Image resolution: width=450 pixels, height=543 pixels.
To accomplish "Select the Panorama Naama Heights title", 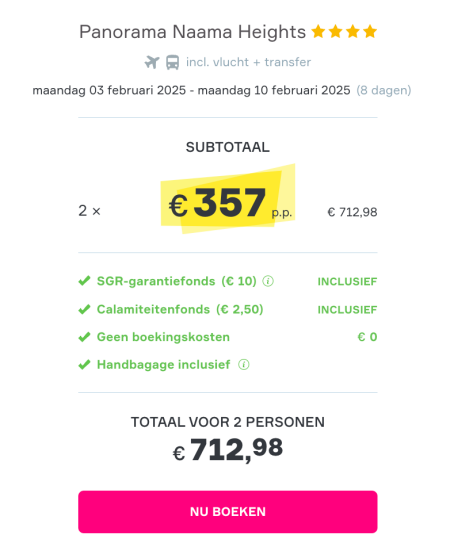I will [x=192, y=32].
